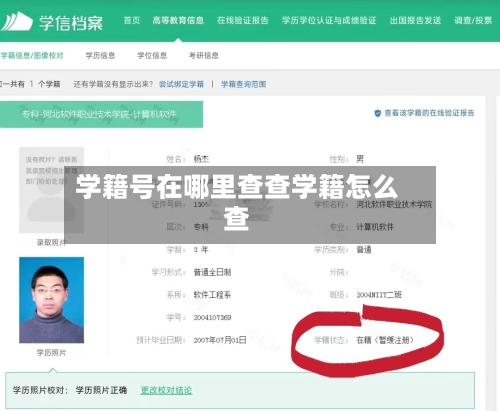The width and height of the screenshot is (500, 411).
Task: Click the gender value 男
Action: 360,159
